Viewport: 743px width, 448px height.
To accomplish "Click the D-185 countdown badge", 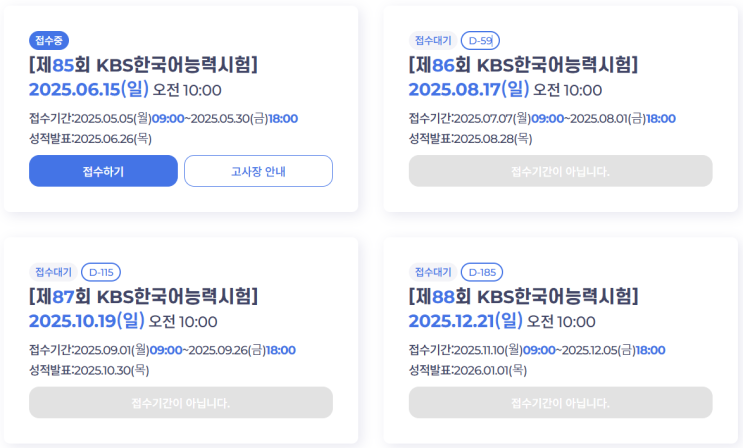I will (x=481, y=272).
